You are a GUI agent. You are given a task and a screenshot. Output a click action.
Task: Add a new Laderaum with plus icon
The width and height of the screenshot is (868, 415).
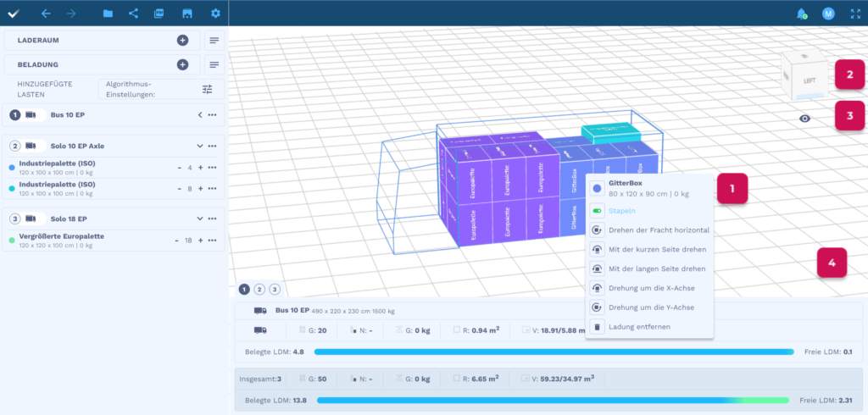pos(183,41)
